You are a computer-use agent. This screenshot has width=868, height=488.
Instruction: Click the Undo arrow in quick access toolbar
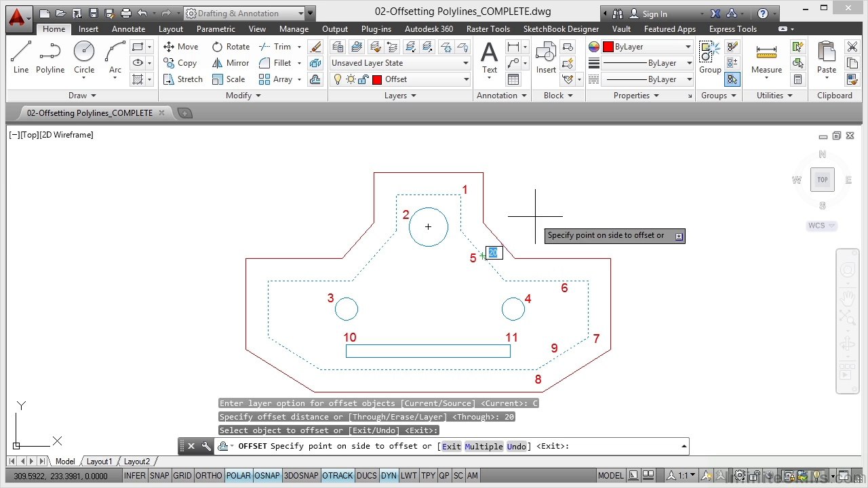click(x=142, y=14)
